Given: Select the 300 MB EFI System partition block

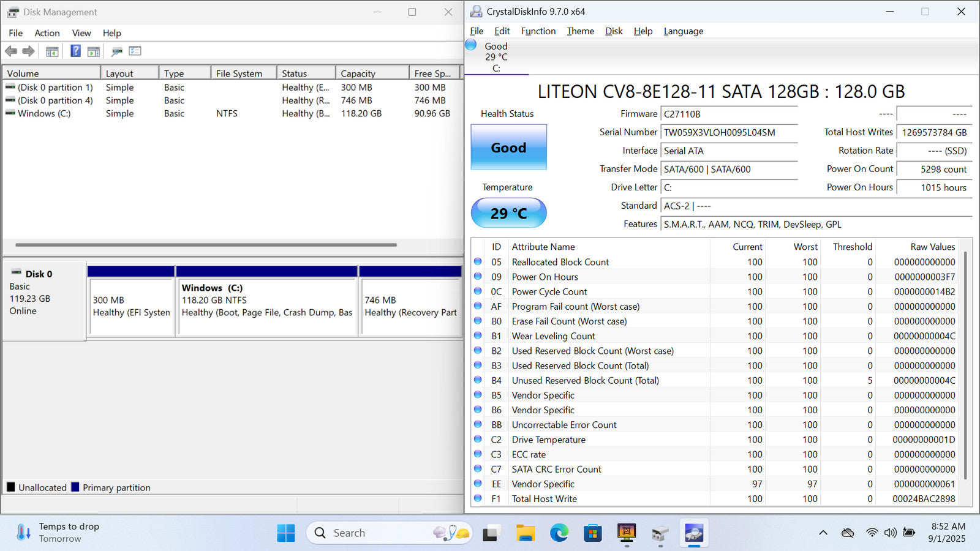Looking at the screenshot, I should [x=131, y=301].
